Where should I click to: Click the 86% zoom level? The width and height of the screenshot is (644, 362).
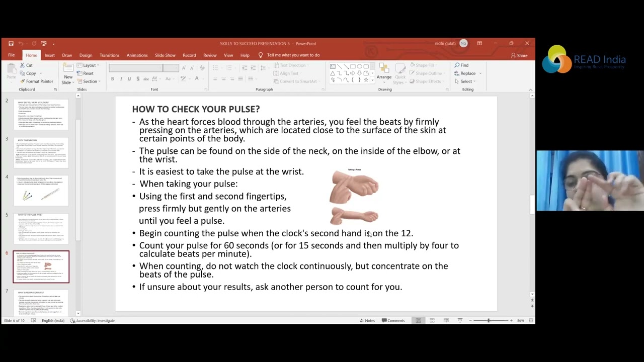pos(521,320)
